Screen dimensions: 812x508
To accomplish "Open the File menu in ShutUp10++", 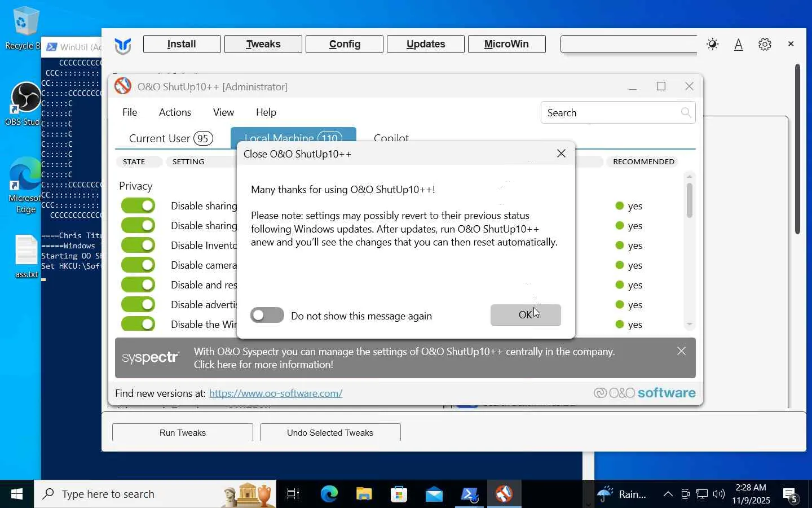I will [x=130, y=112].
